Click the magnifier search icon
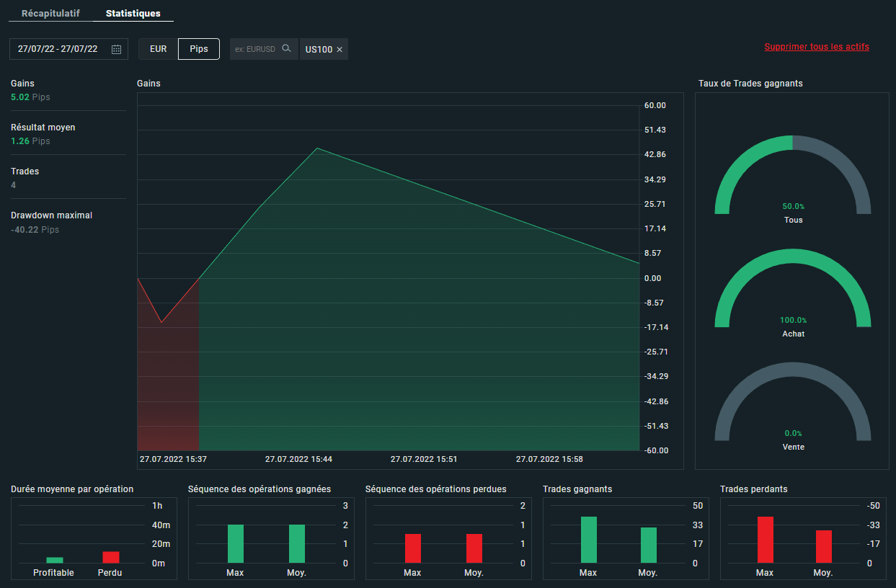The width and height of the screenshot is (896, 588). [286, 48]
